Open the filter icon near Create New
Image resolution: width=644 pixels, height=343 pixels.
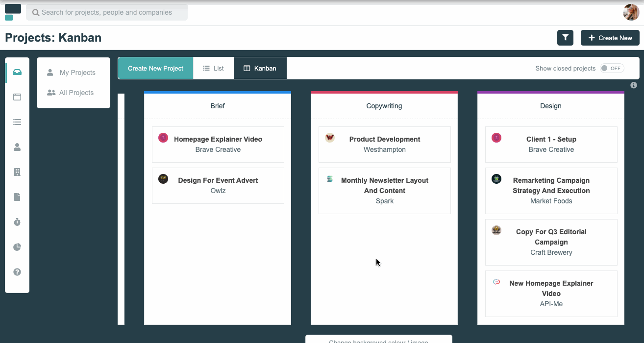tap(565, 37)
